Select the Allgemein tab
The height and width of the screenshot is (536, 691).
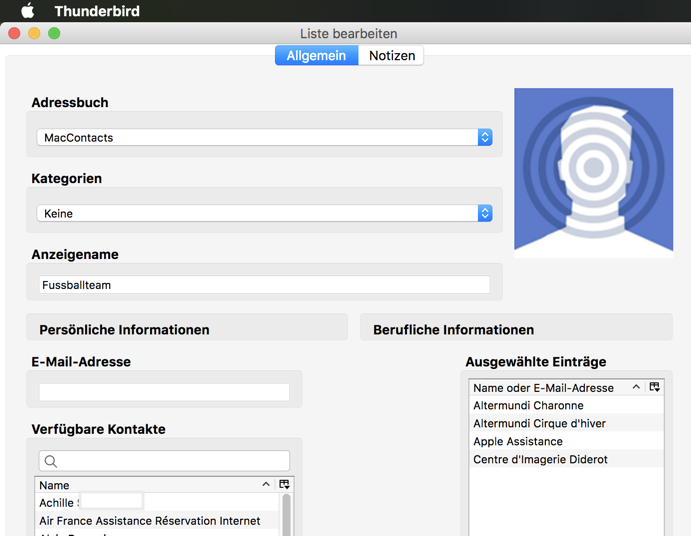coord(316,56)
